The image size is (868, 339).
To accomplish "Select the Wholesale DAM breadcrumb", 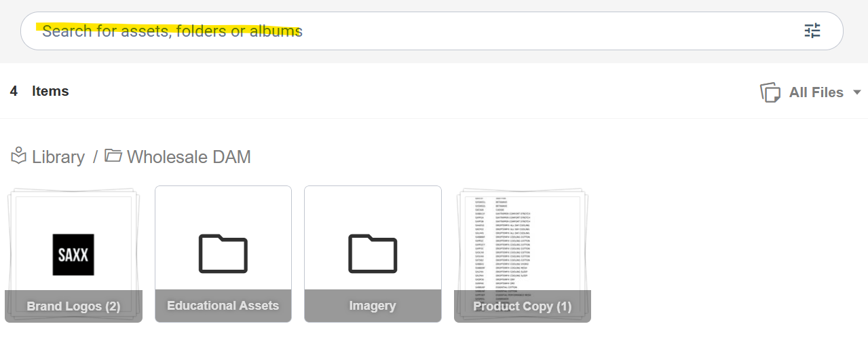I will click(x=189, y=157).
